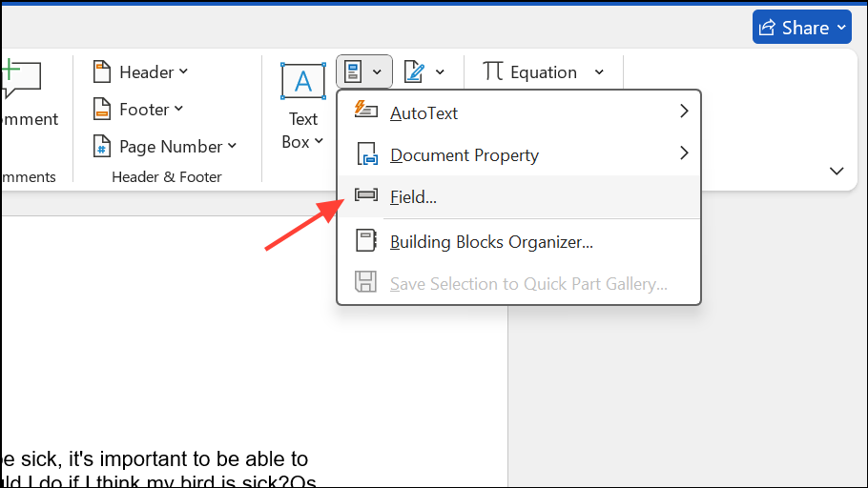Screen dimensions: 868x488
Task: Click the Signature Line icon
Action: click(414, 71)
